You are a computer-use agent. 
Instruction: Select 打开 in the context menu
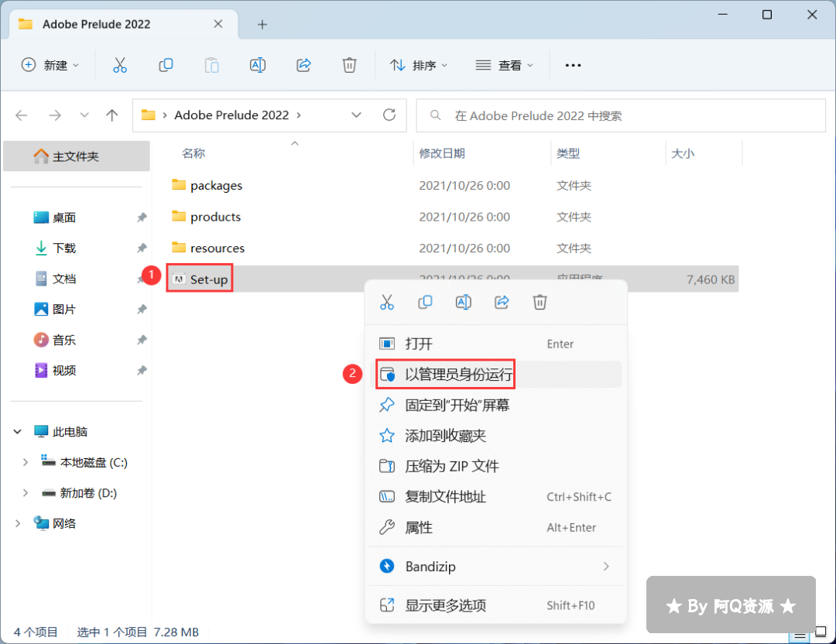tap(496, 344)
